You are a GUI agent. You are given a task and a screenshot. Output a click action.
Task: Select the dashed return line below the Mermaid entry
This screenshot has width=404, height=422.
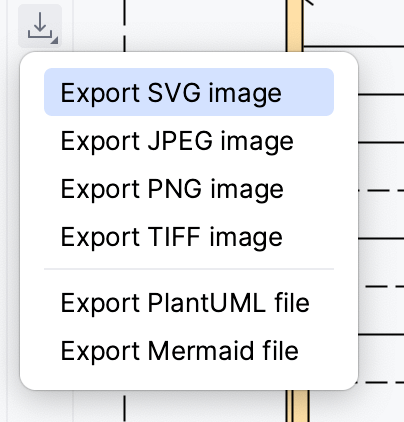tap(381, 382)
